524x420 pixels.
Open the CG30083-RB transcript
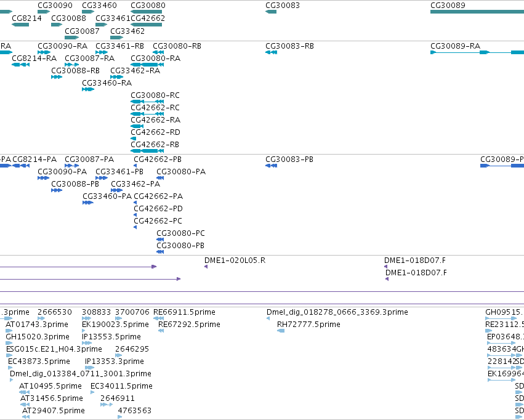click(289, 46)
